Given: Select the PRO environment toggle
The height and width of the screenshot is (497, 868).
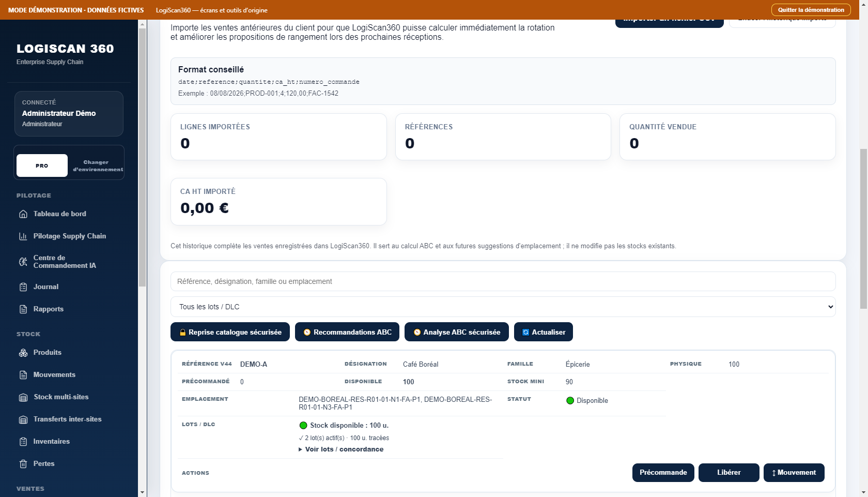Looking at the screenshot, I should point(42,165).
